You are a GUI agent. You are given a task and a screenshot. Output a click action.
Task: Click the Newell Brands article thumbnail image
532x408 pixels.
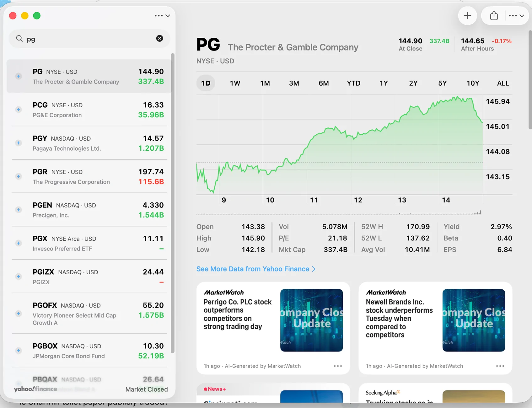tap(474, 320)
